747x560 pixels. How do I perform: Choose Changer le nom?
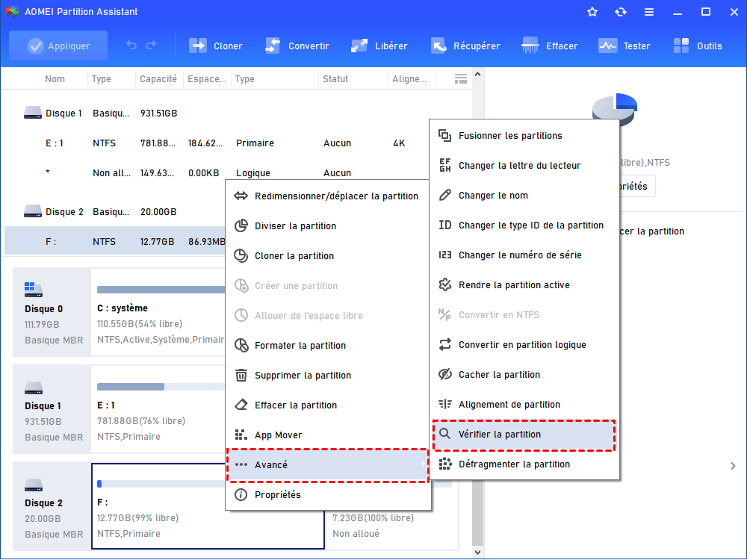pyautogui.click(x=524, y=195)
